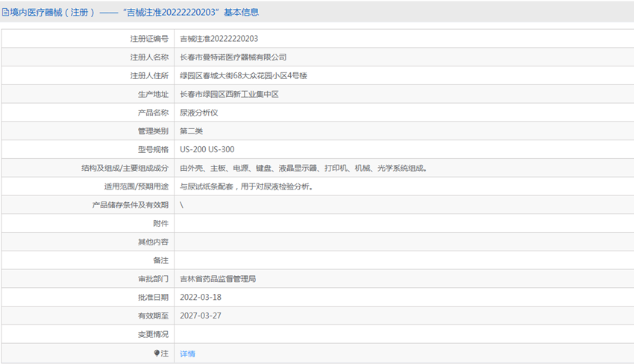Click the product name 尿液分析仪
Image resolution: width=634 pixels, height=364 pixels.
tap(198, 113)
